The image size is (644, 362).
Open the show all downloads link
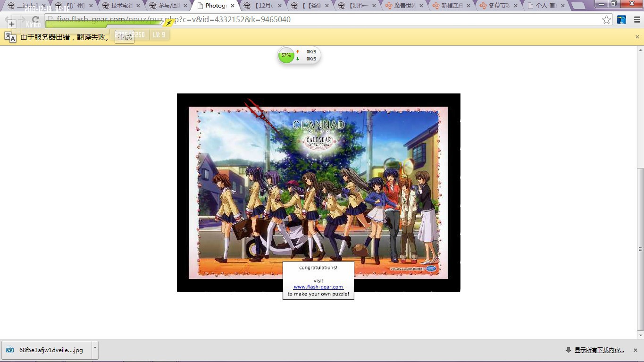click(x=599, y=350)
